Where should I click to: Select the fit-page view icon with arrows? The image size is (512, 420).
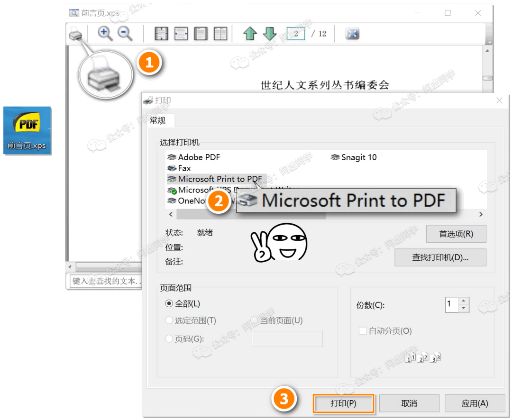pos(161,34)
